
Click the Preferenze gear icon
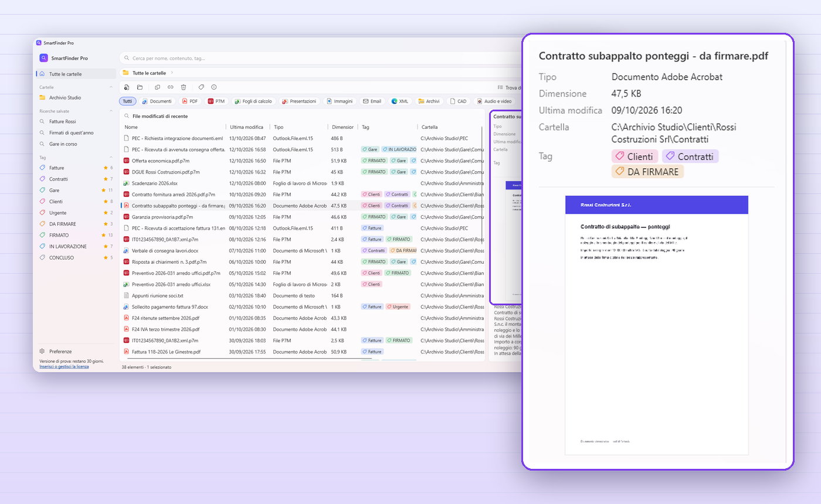click(42, 351)
